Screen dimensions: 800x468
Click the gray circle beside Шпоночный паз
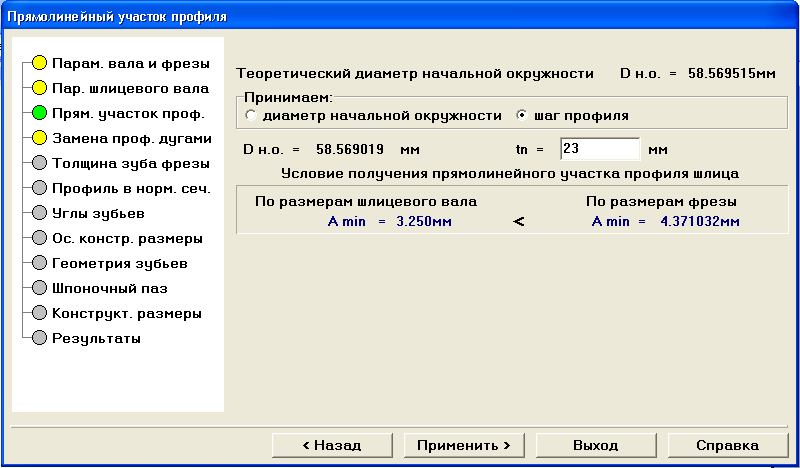pyautogui.click(x=39, y=288)
